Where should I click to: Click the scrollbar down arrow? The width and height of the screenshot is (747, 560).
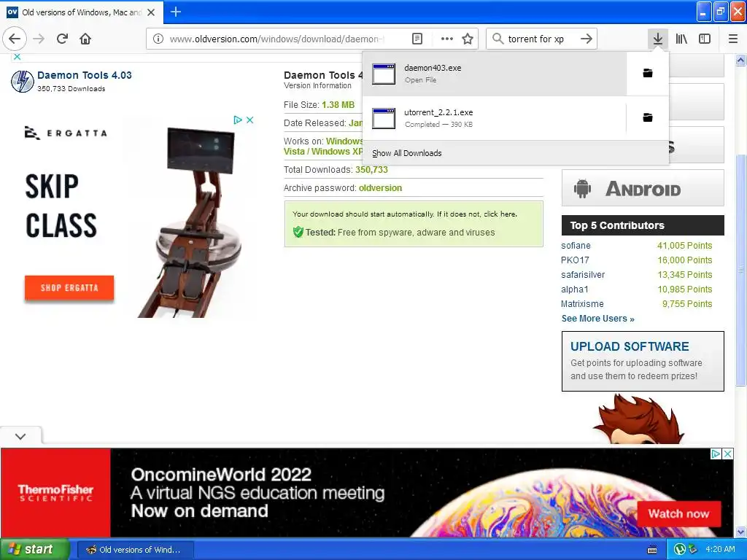click(x=740, y=532)
